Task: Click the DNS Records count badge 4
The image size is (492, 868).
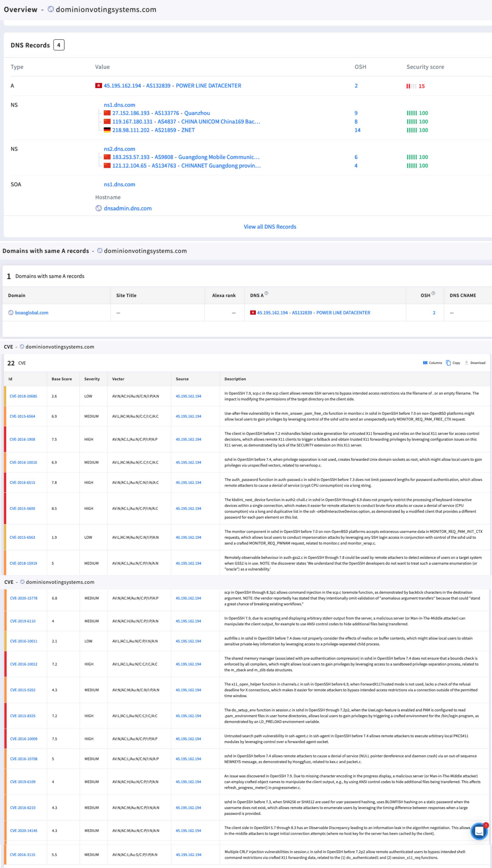Action: point(59,45)
